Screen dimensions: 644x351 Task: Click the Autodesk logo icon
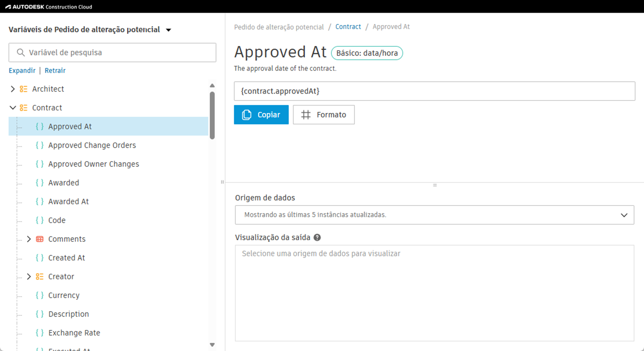(8, 7)
